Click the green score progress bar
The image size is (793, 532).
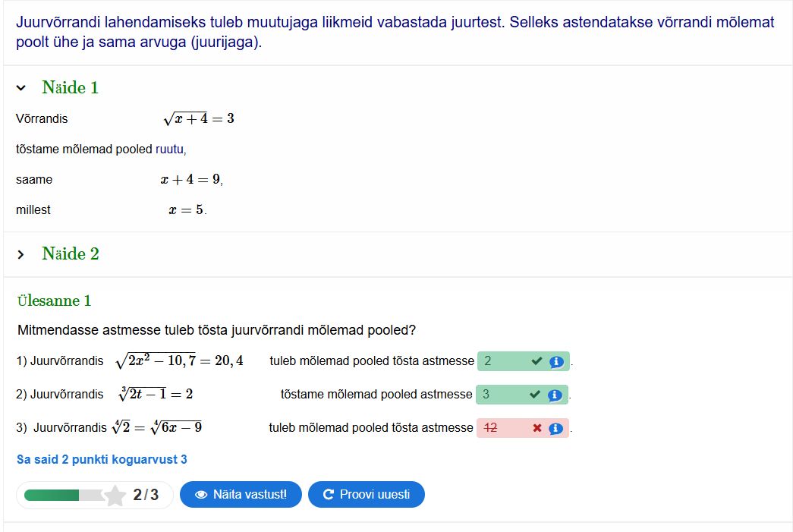click(x=52, y=496)
